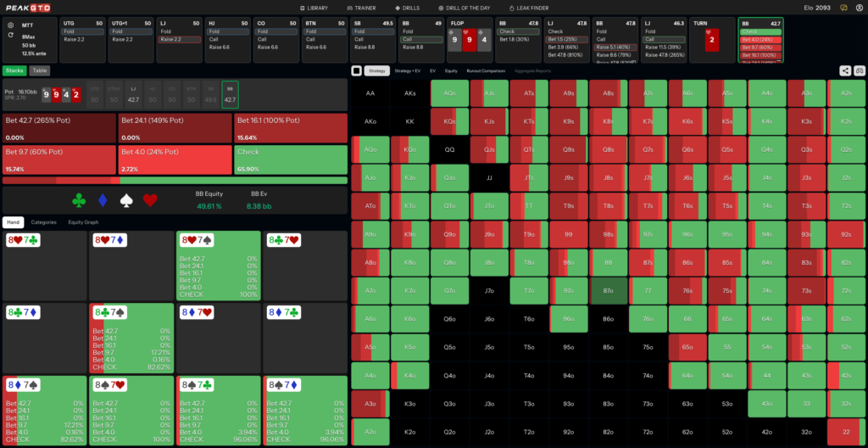
Task: Choose Raise 8.8 in the SB column
Action: 373,48
